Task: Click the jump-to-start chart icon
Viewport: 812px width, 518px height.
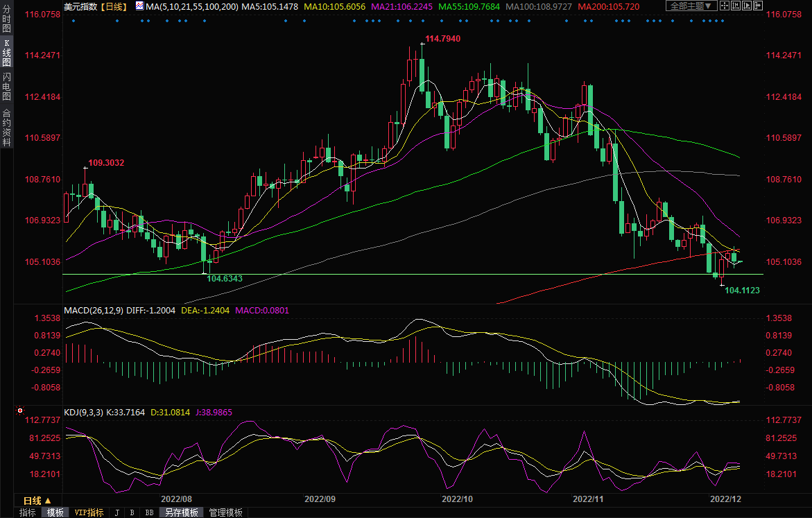Action: 736,6
